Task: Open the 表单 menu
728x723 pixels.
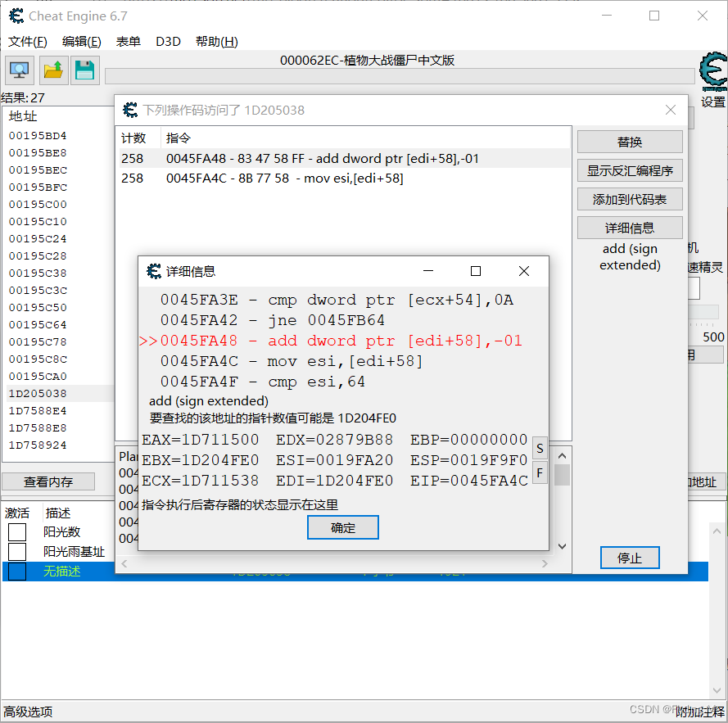Action: (x=128, y=42)
